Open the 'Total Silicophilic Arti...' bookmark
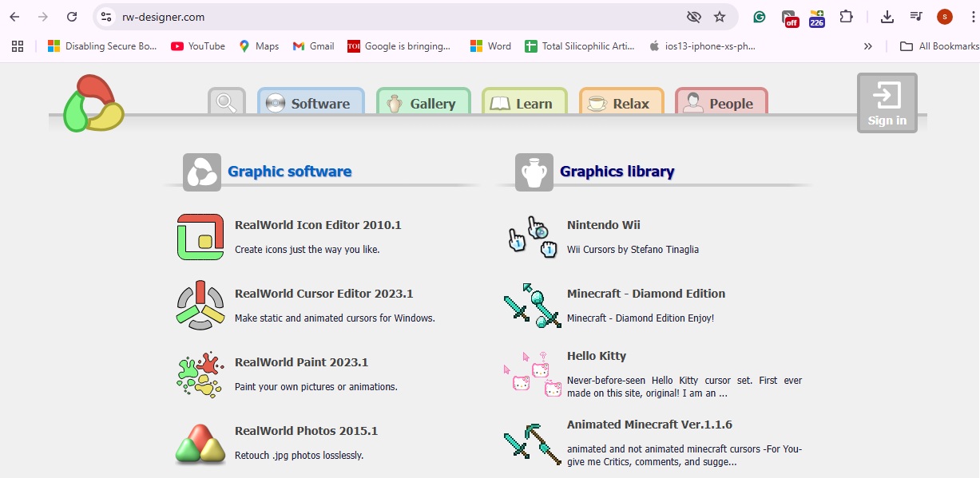This screenshot has height=478, width=980. click(579, 46)
